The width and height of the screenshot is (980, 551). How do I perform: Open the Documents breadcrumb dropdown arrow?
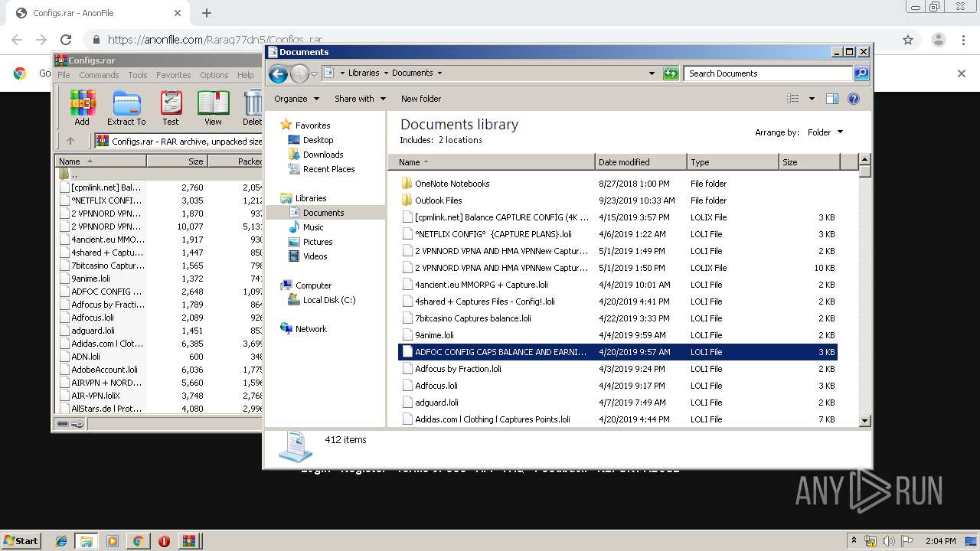439,73
